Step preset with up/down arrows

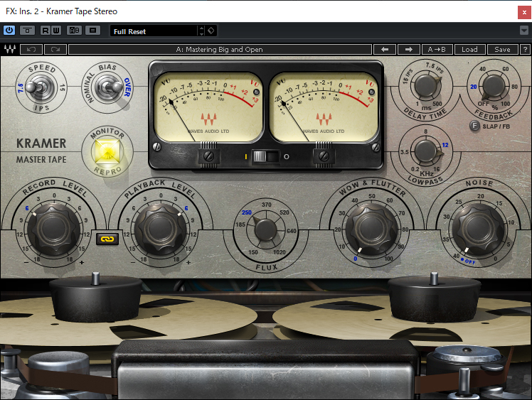pyautogui.click(x=201, y=31)
